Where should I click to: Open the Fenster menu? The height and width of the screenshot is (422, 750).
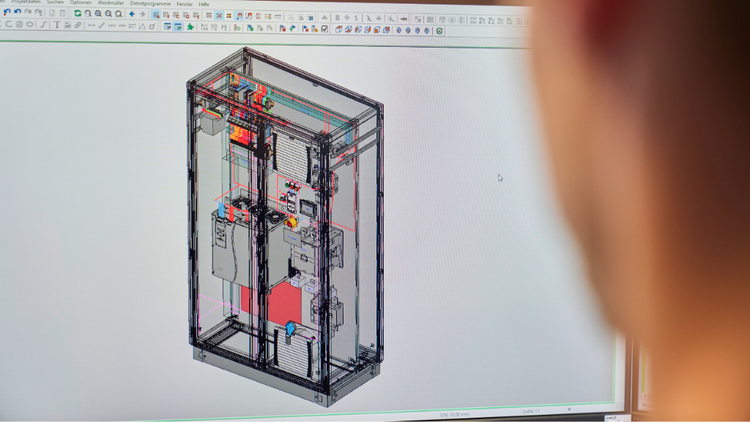pos(184,4)
